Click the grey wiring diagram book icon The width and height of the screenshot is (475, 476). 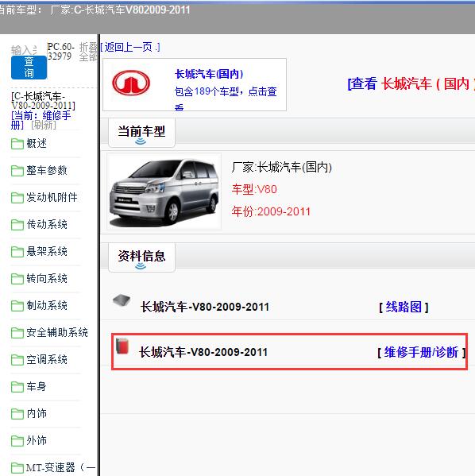click(122, 300)
